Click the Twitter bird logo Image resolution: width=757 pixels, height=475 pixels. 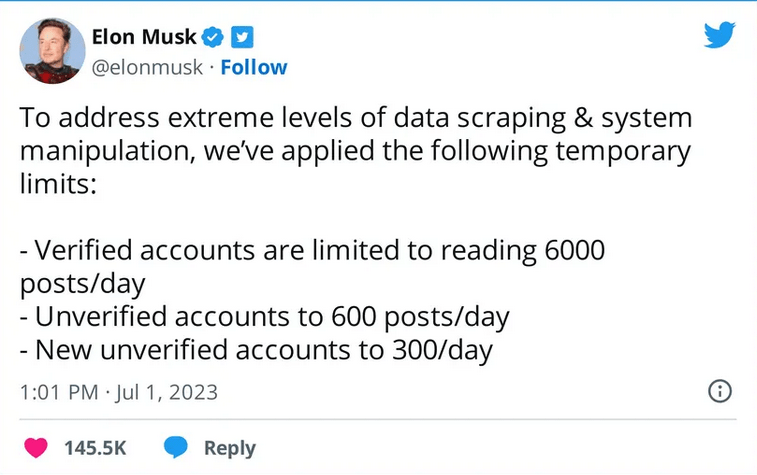[719, 35]
